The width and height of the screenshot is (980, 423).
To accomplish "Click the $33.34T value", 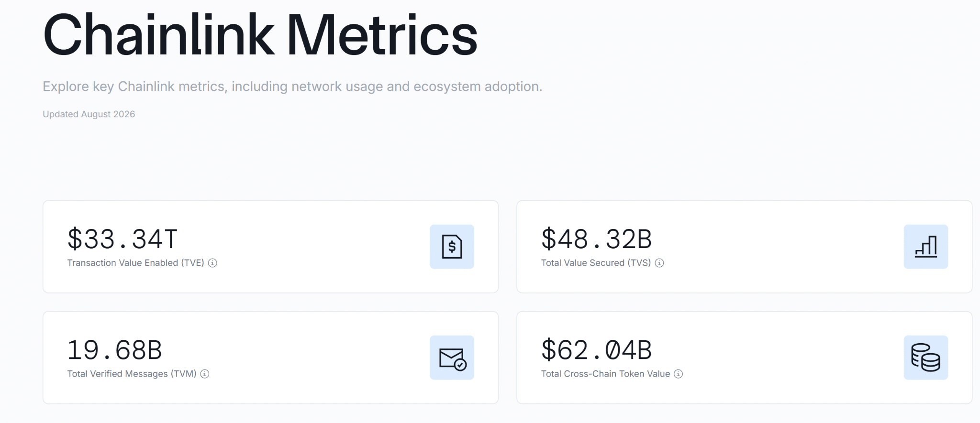I will point(122,239).
